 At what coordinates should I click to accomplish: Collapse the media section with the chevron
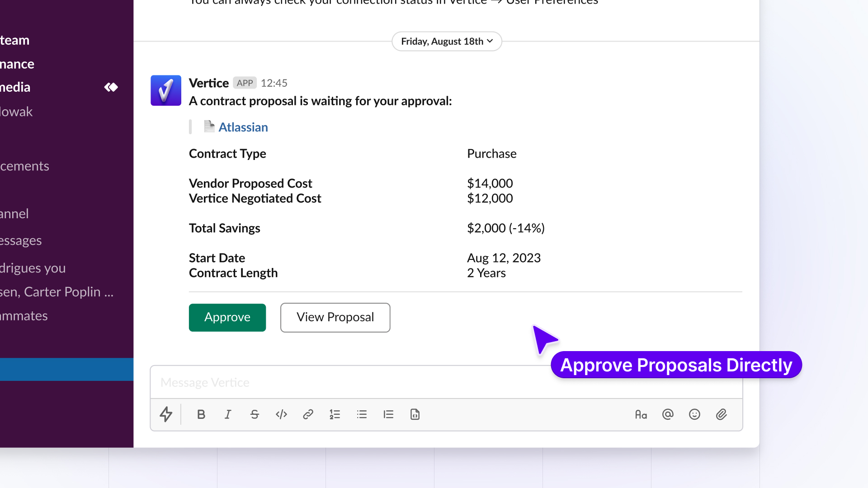point(111,87)
